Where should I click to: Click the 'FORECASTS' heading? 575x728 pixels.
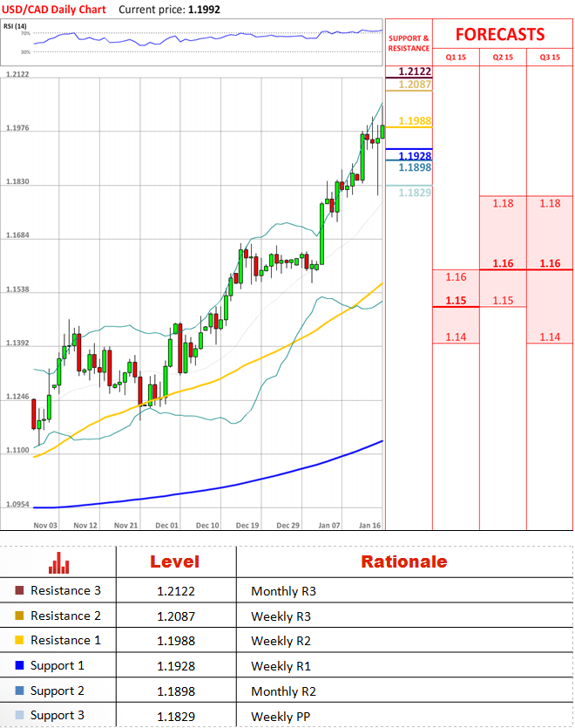(x=500, y=34)
